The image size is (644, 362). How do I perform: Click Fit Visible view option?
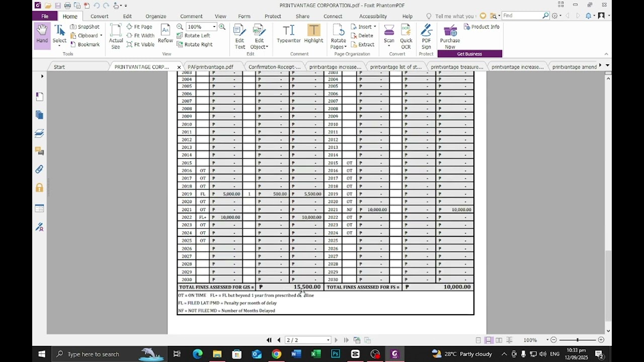click(x=140, y=44)
